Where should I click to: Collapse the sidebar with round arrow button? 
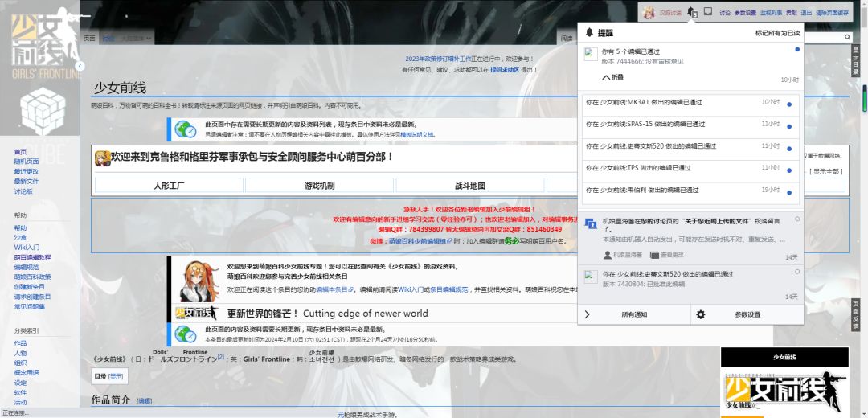(x=80, y=66)
